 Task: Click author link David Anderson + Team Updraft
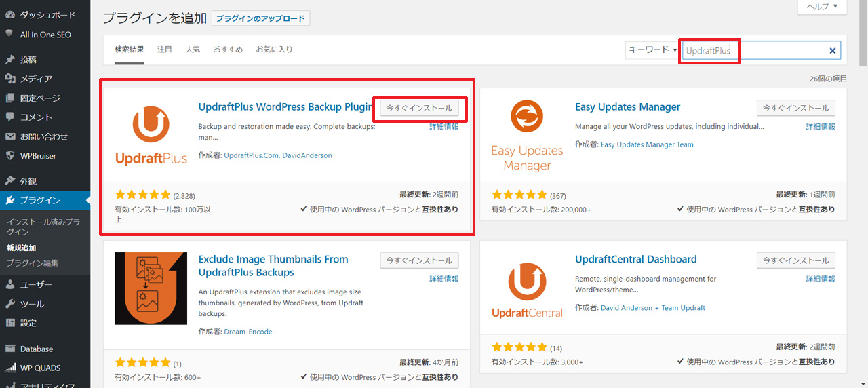(653, 308)
